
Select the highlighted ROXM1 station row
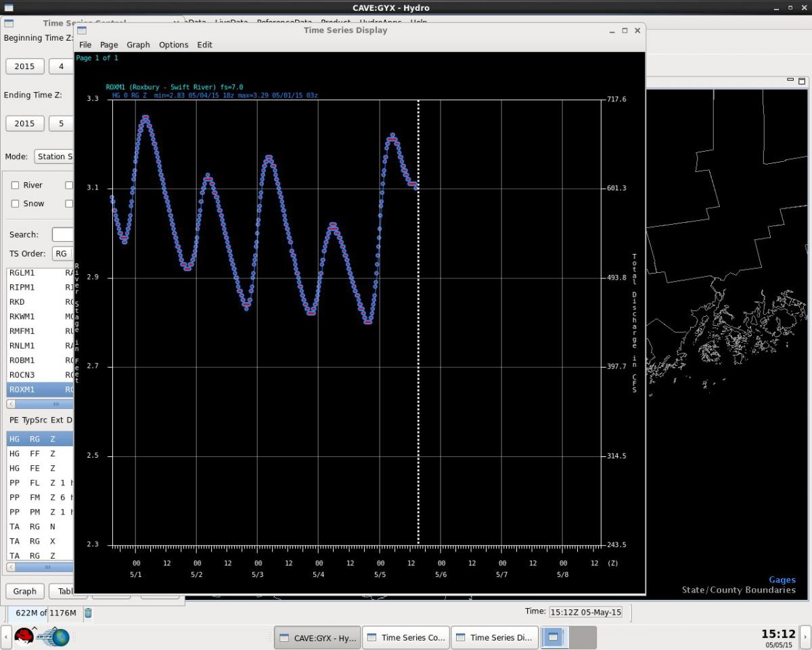click(x=40, y=389)
